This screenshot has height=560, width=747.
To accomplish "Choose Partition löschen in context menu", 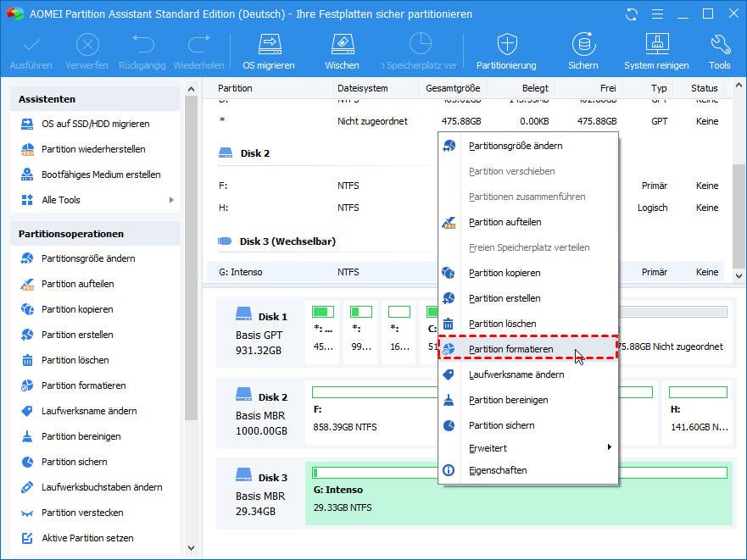I will click(528, 324).
